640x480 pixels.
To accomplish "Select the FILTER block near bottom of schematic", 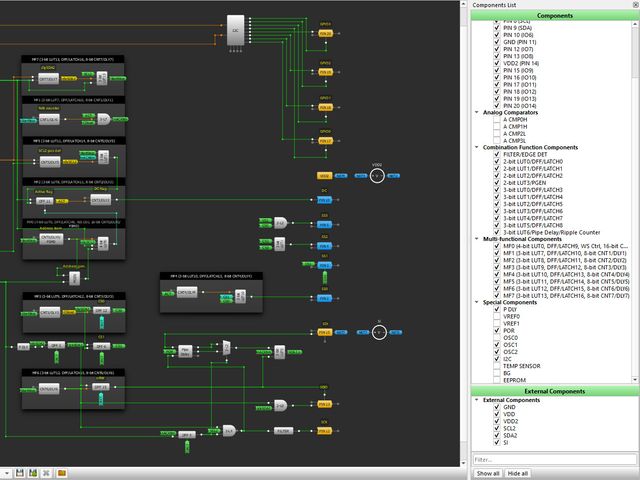I will click(x=283, y=431).
